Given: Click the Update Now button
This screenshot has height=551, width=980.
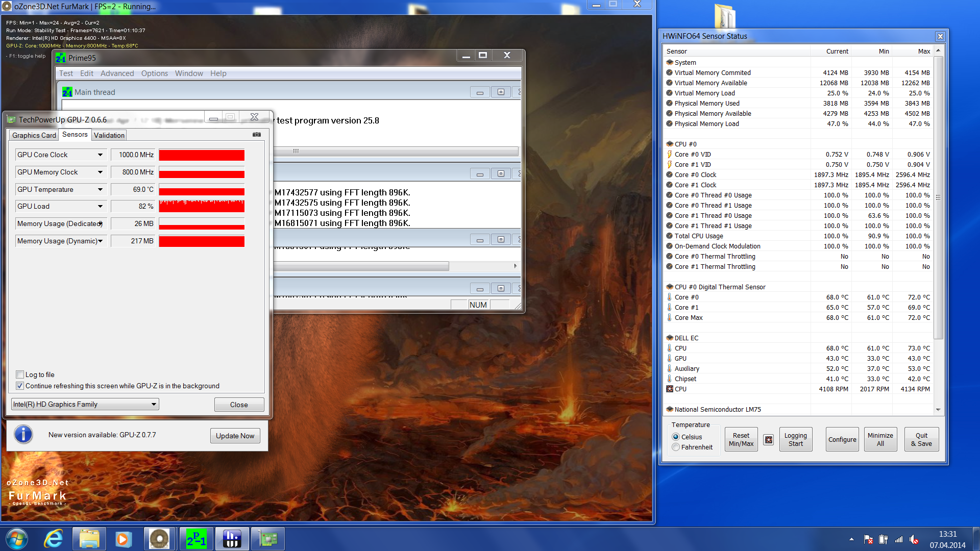Looking at the screenshot, I should pos(235,436).
